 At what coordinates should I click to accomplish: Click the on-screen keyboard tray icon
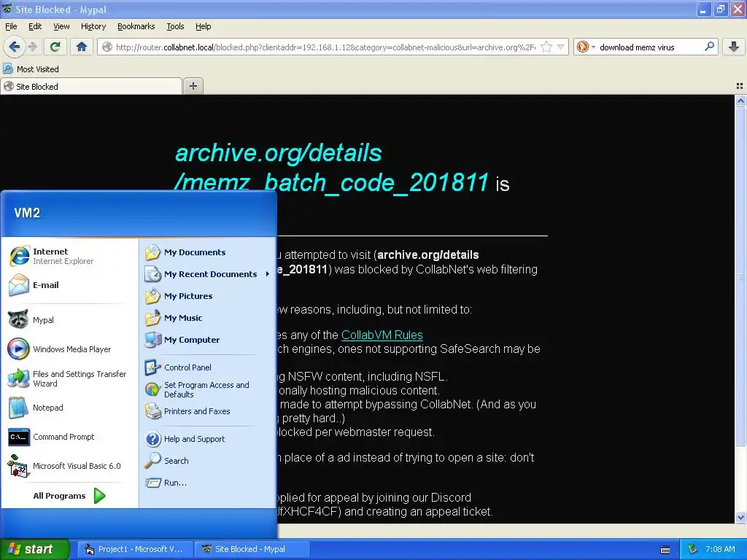click(x=665, y=550)
